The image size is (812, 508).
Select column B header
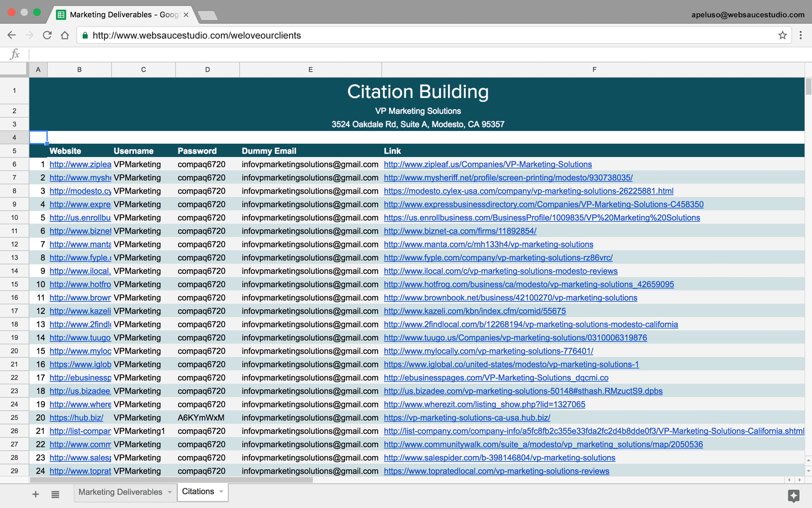(x=79, y=70)
